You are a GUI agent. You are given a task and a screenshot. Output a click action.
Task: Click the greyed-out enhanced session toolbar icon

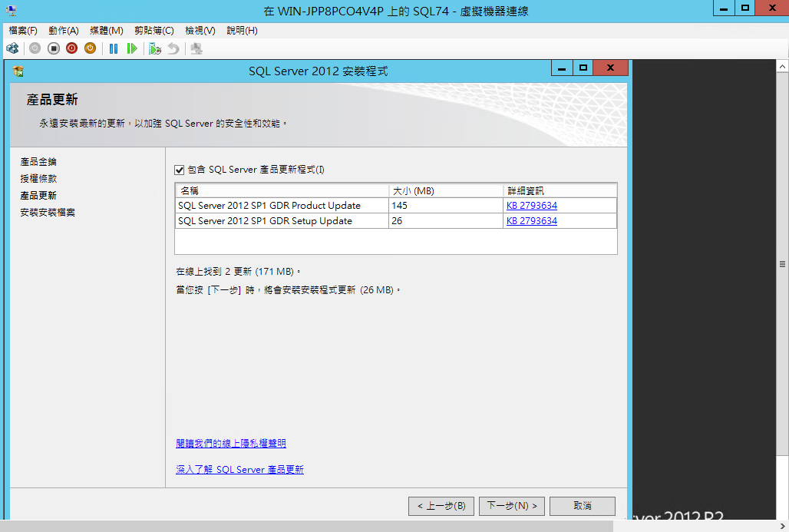click(x=196, y=48)
